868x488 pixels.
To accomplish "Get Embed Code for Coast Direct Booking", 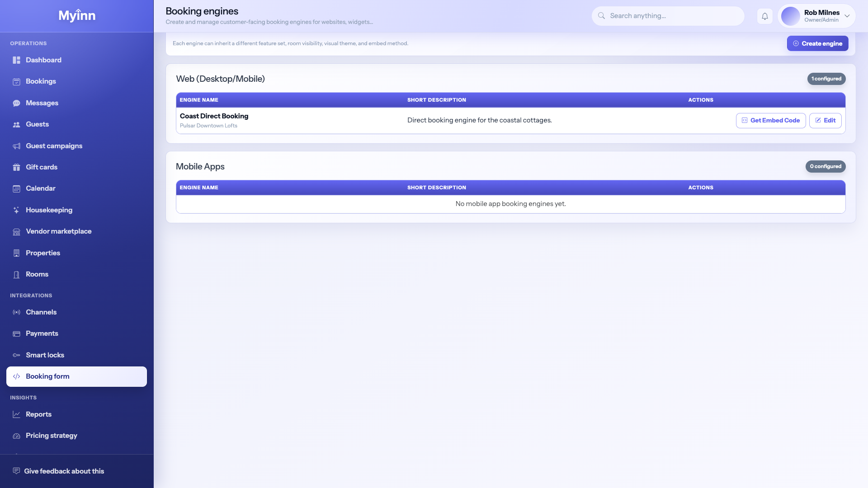I will pyautogui.click(x=771, y=121).
